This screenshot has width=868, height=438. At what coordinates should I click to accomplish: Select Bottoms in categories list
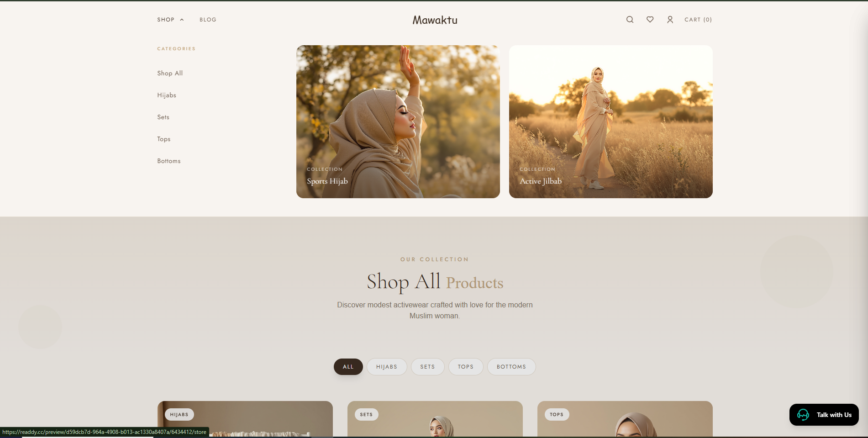click(x=169, y=161)
